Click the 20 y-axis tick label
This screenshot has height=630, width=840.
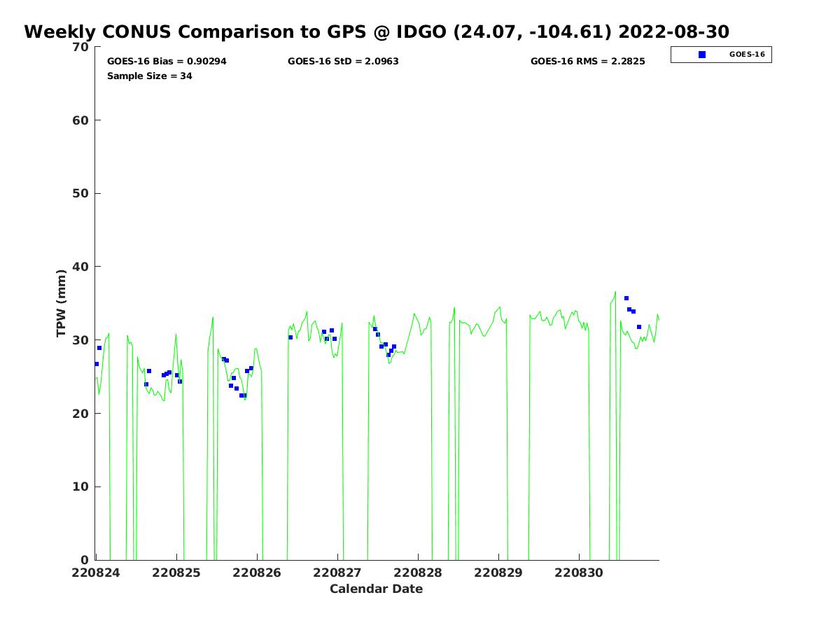[81, 414]
